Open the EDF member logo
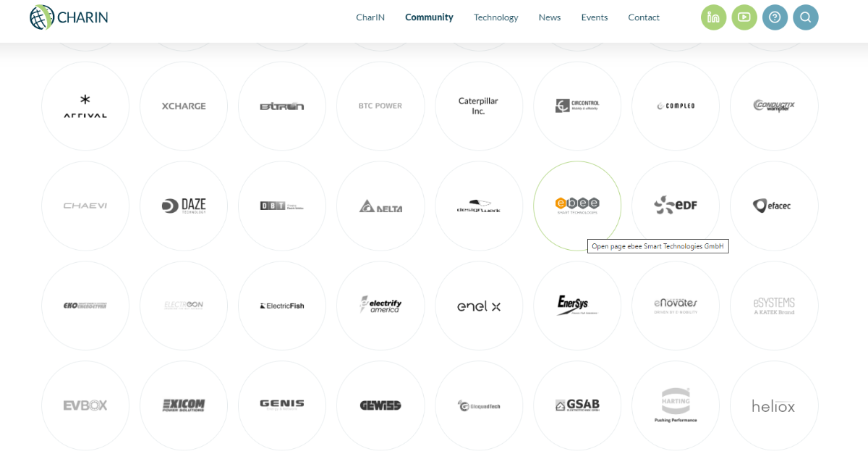Screen dimensions: 868x454 click(x=676, y=206)
